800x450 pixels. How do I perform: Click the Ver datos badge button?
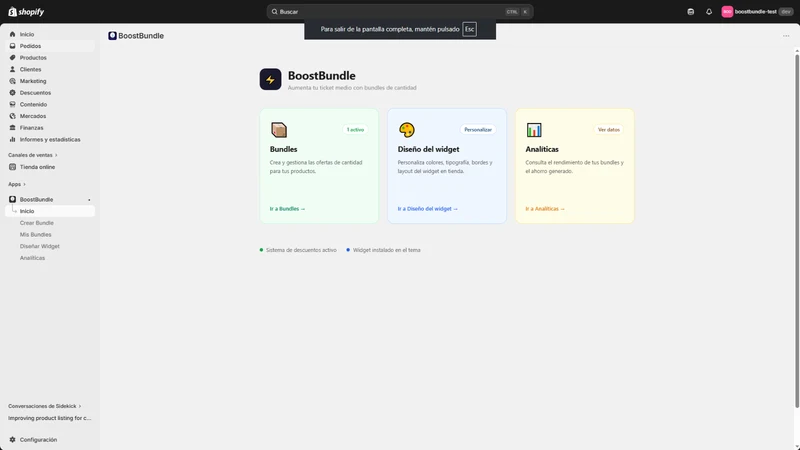click(x=609, y=130)
